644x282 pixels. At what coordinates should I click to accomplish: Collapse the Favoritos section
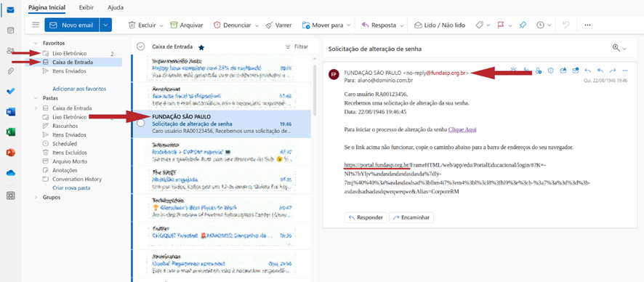tap(36, 43)
